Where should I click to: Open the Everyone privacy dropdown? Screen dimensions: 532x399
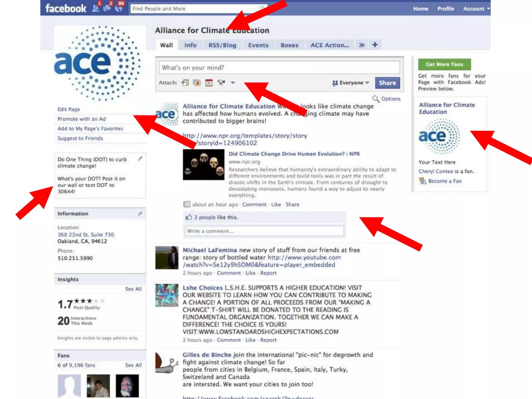351,83
